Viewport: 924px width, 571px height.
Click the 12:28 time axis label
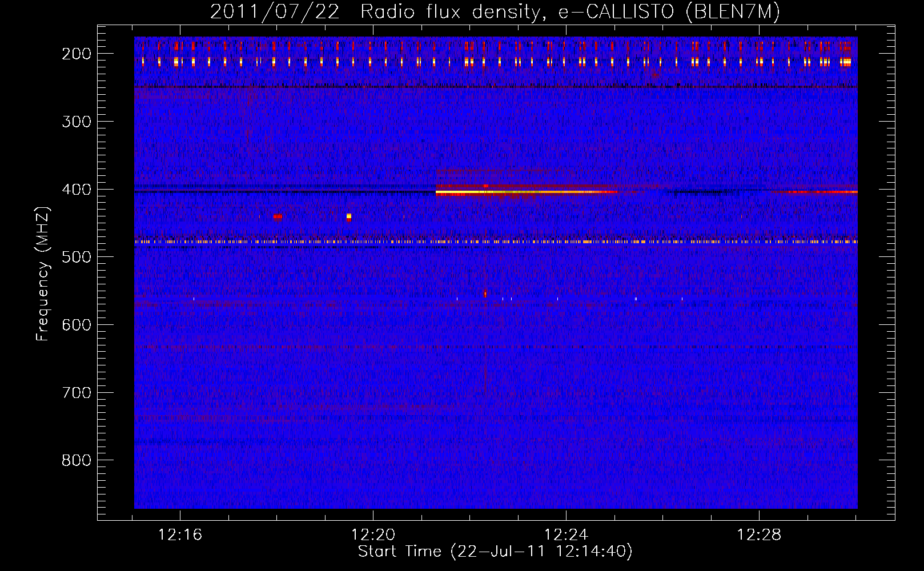(x=760, y=535)
